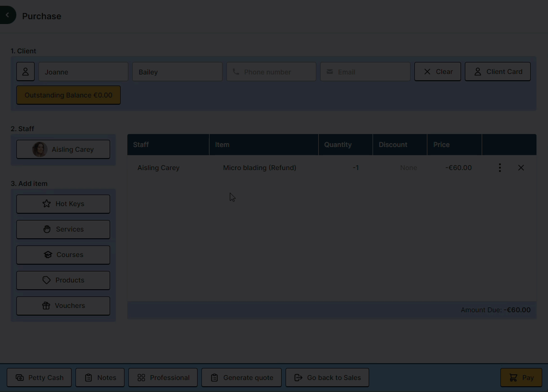
Task: Focus the Phone number field
Action: [x=271, y=72]
